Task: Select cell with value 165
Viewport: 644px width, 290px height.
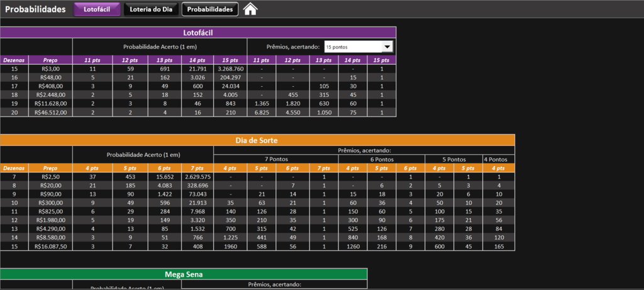Action: pos(499,245)
